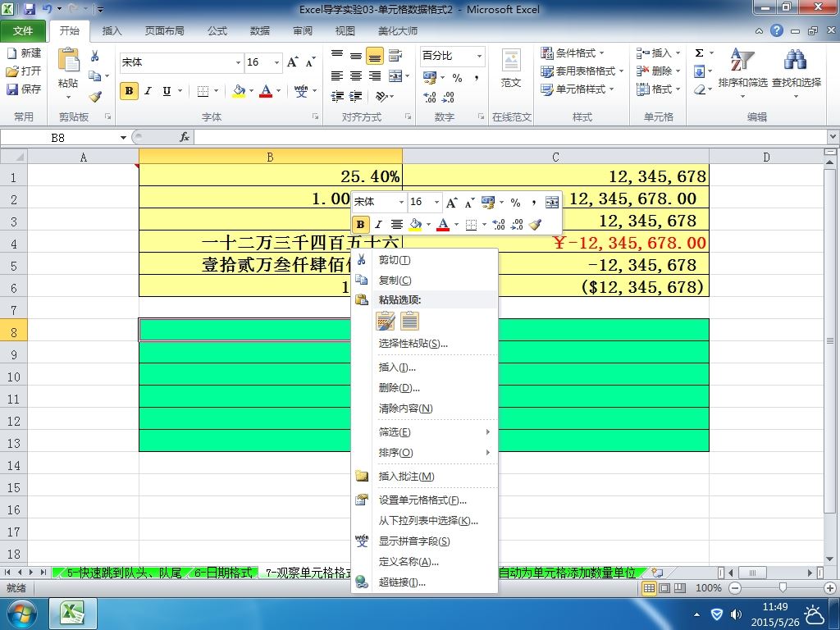Apply red font color in ribbon
Image resolution: width=840 pixels, height=630 pixels.
click(266, 91)
